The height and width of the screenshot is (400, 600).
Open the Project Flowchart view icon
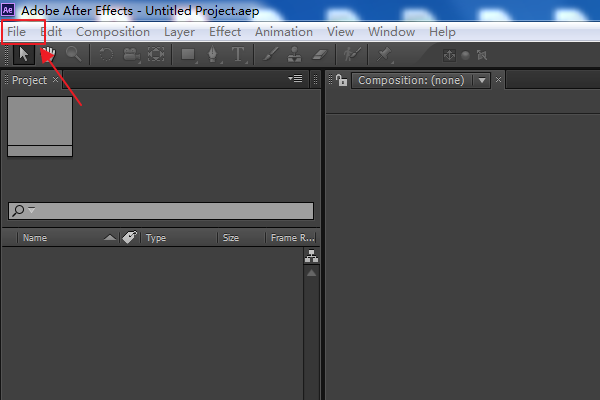click(311, 256)
